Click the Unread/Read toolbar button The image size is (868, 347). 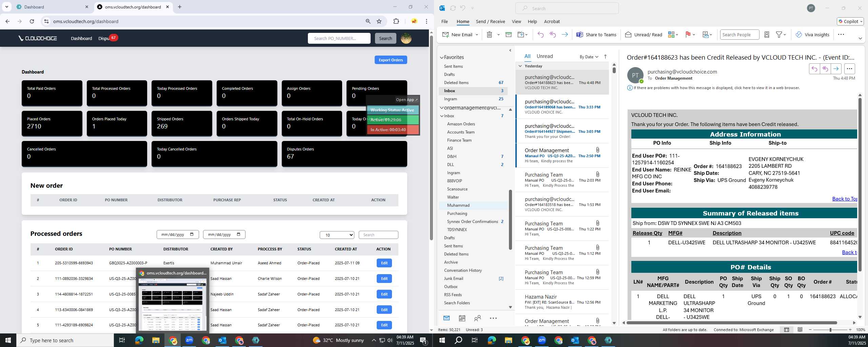click(x=644, y=35)
